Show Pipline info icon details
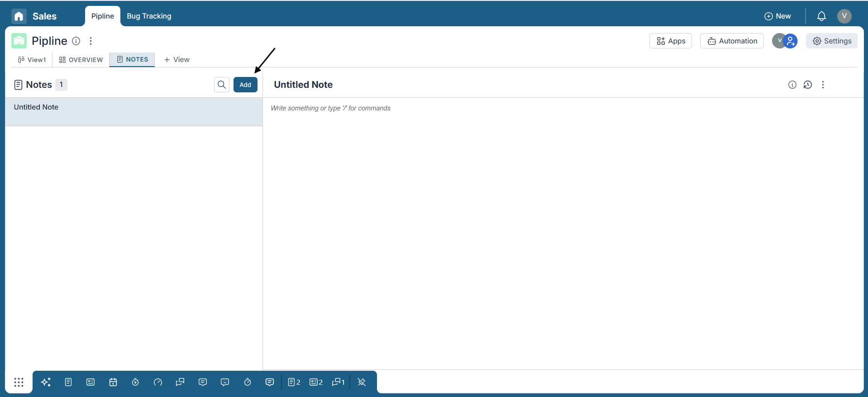Image resolution: width=868 pixels, height=397 pixels. [76, 41]
